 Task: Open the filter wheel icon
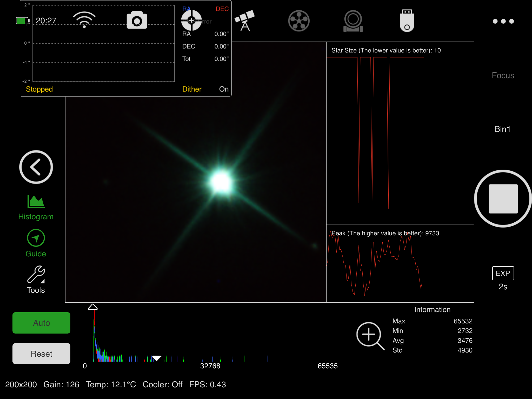[x=299, y=21]
